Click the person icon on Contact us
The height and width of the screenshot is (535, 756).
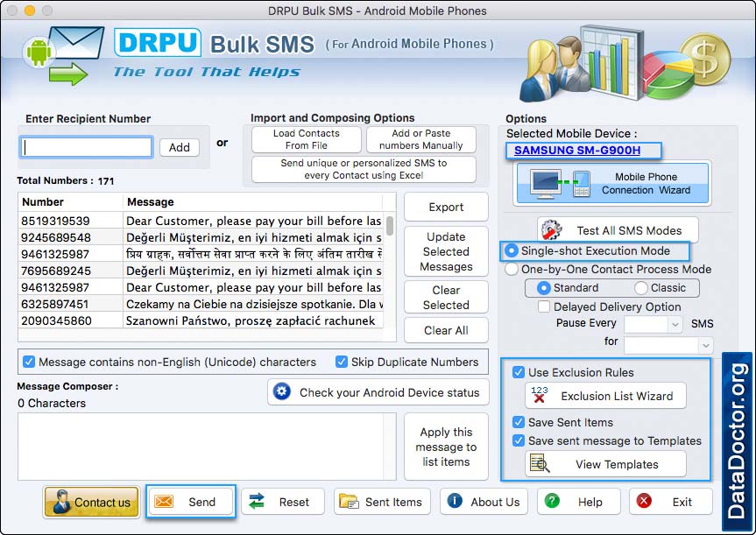tap(61, 502)
